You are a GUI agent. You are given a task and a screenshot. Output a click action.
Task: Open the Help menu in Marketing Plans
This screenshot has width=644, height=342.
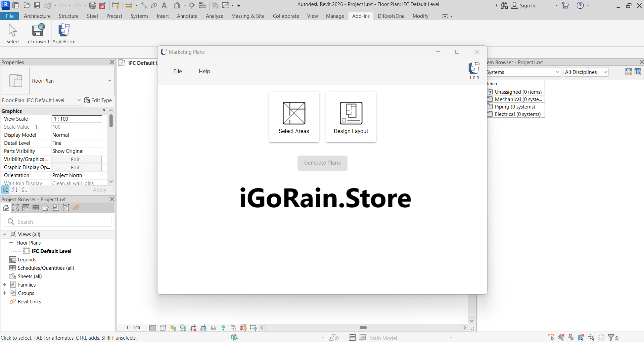pyautogui.click(x=204, y=72)
